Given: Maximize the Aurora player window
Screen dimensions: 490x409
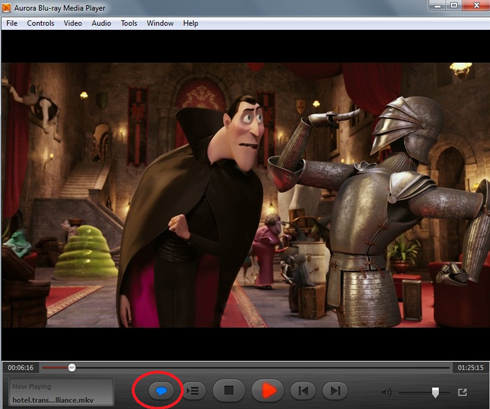Looking at the screenshot, I should pos(454,5).
